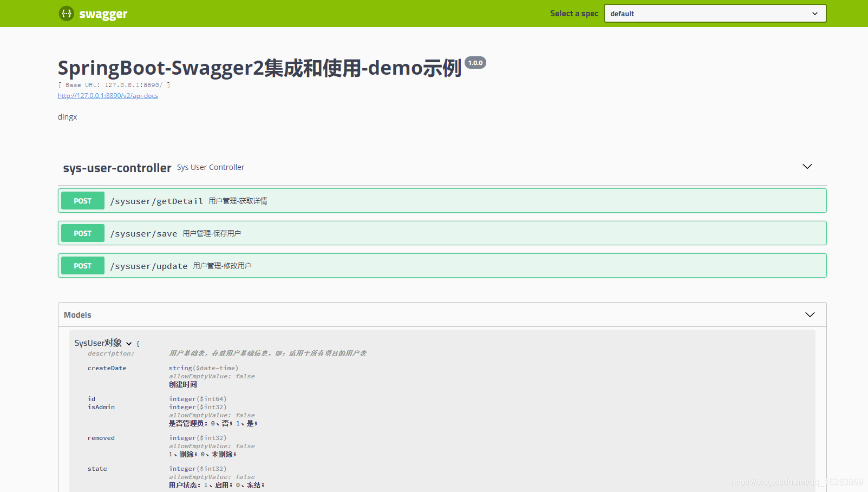Expand the POST /sysuser/getDetail operation
Image resolution: width=868 pixels, height=492 pixels.
pyautogui.click(x=442, y=201)
